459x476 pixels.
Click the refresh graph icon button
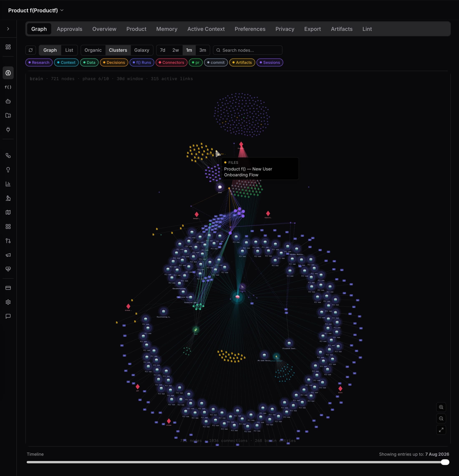(31, 50)
